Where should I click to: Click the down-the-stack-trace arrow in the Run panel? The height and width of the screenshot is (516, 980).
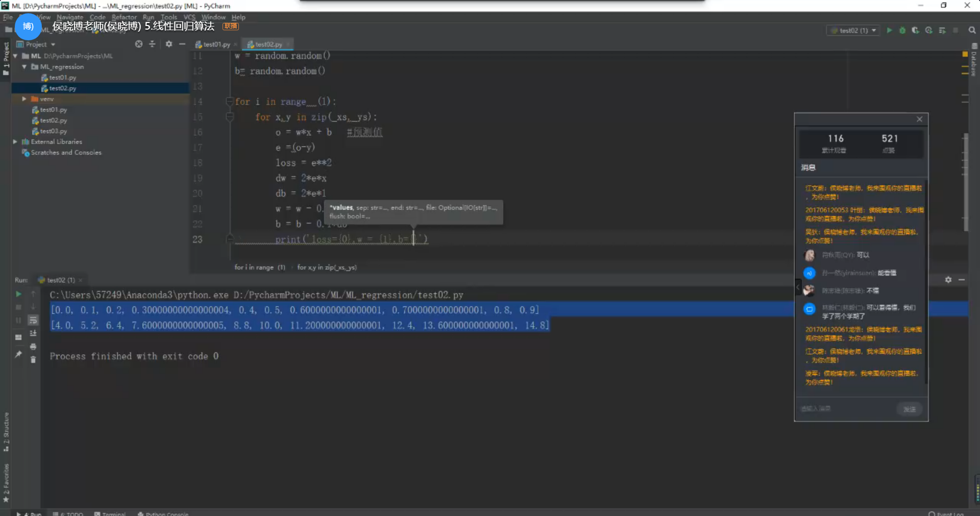pos(33,307)
